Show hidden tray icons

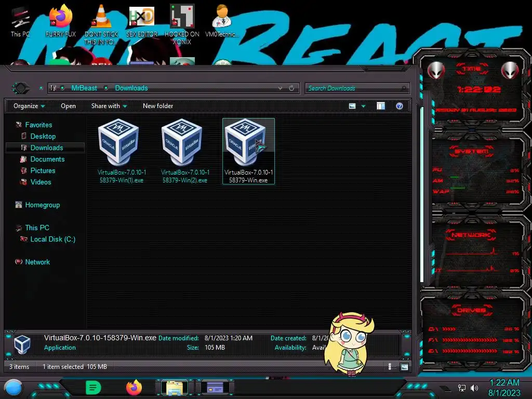pos(445,388)
